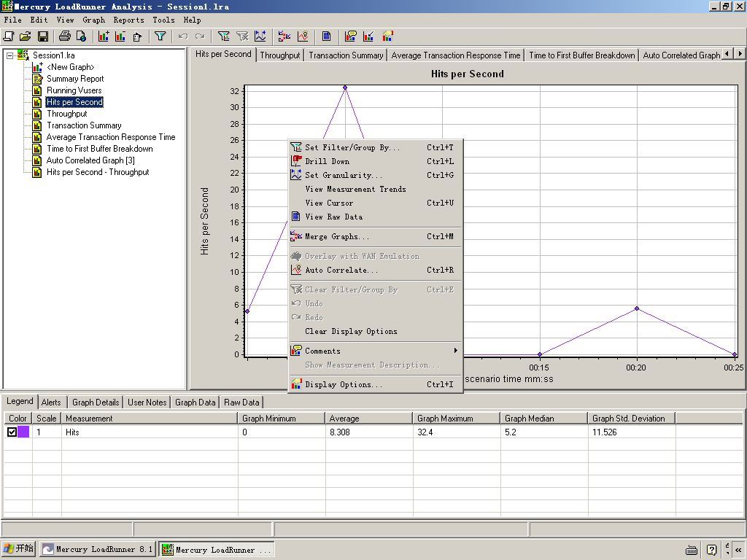Select Summary Report in session tree
Screen dimensions: 747x560
pyautogui.click(x=75, y=79)
